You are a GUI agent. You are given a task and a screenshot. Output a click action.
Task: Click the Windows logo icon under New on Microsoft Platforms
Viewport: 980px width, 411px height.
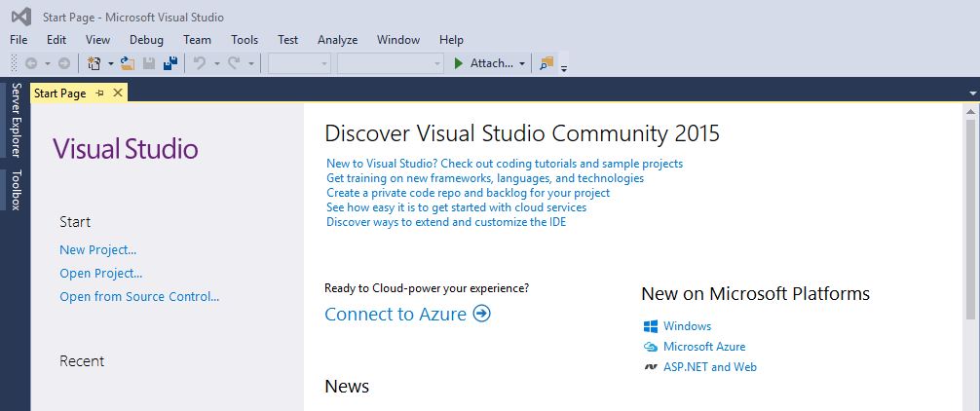point(651,326)
